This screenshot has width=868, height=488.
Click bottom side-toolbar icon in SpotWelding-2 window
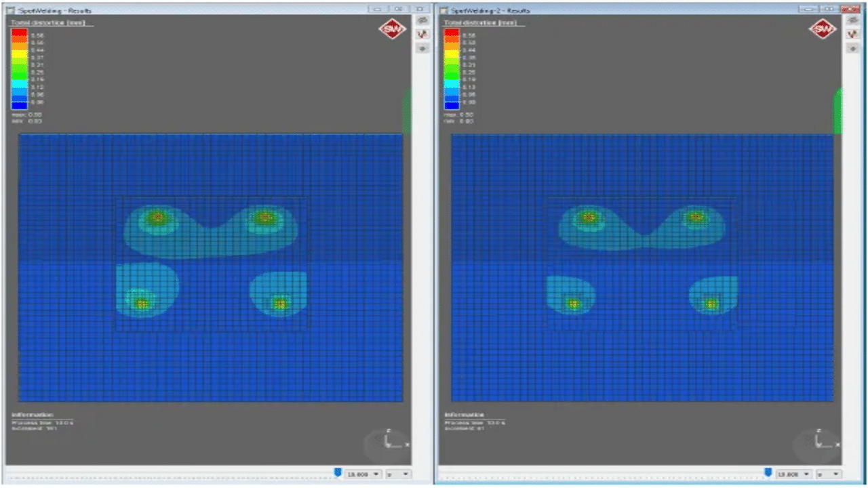coord(854,48)
